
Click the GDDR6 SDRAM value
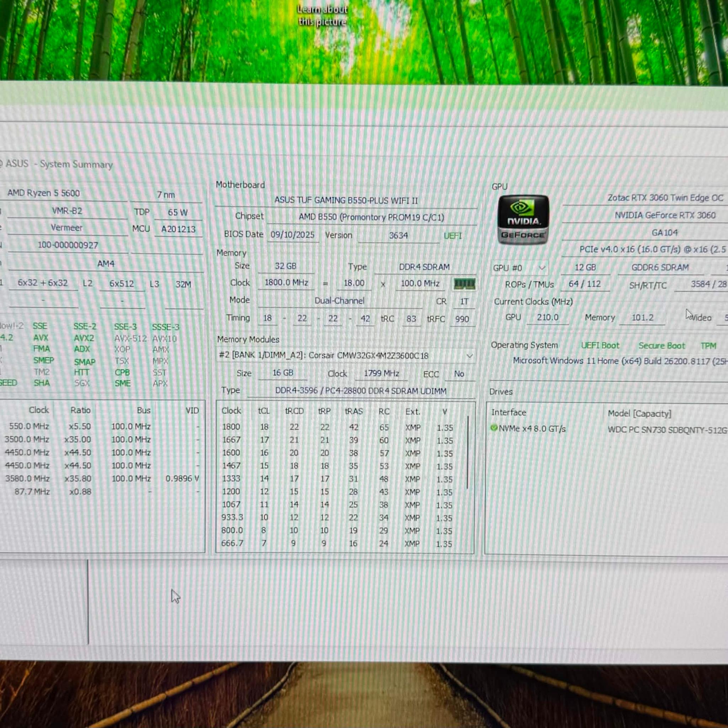tap(660, 268)
